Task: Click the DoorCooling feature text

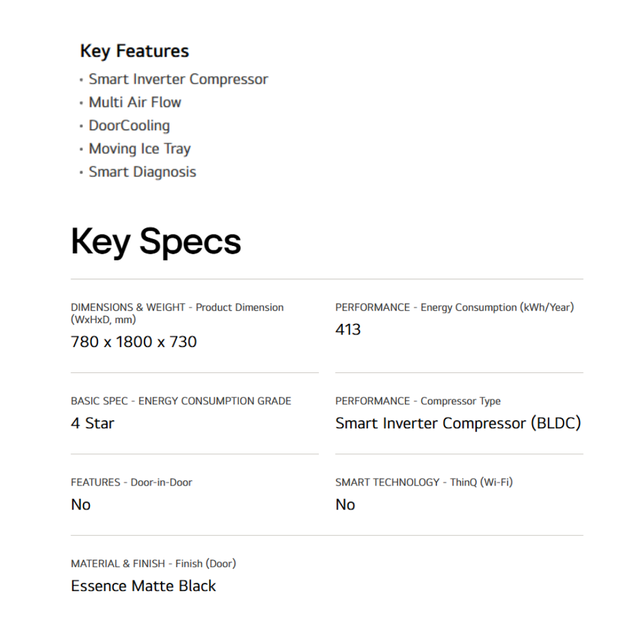Action: (129, 126)
